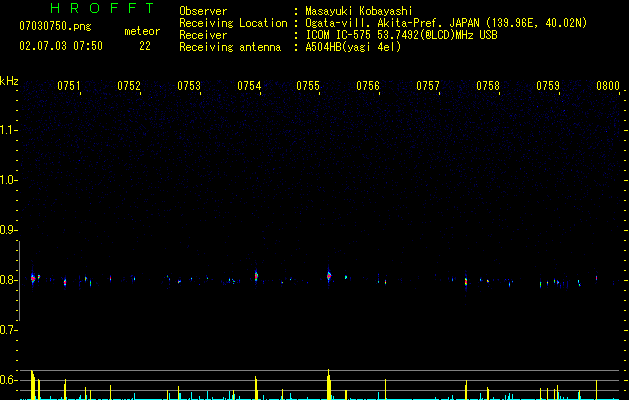Click the 0751 time marker
This screenshot has width=629, height=400.
click(x=69, y=86)
